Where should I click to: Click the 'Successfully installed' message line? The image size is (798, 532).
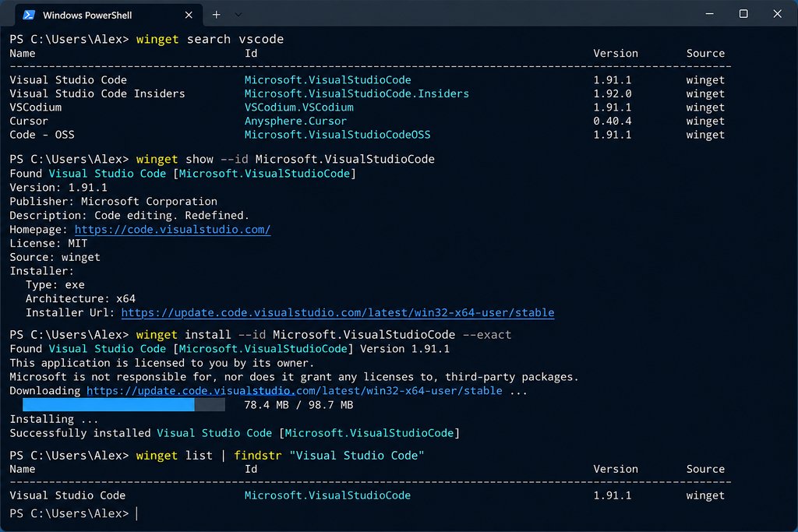pyautogui.click(x=235, y=433)
